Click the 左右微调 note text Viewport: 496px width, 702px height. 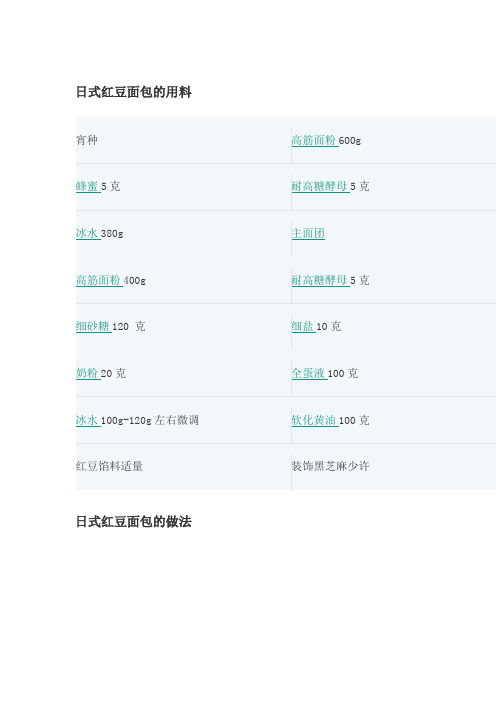pos(177,420)
